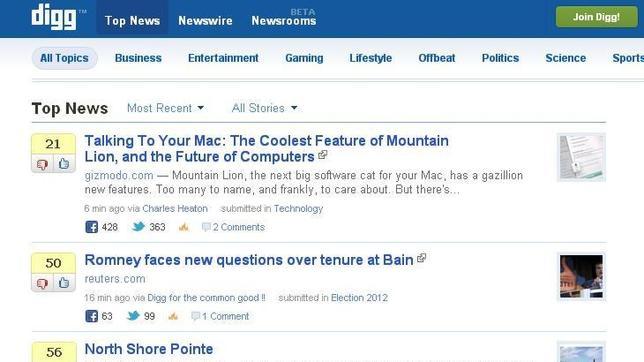Click the Join Digg! button

tap(596, 17)
